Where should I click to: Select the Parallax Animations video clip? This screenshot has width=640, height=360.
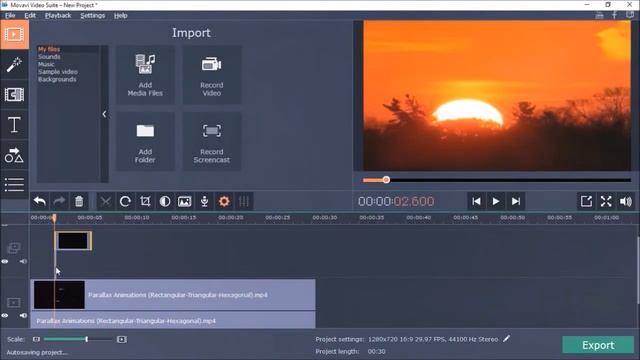point(173,295)
